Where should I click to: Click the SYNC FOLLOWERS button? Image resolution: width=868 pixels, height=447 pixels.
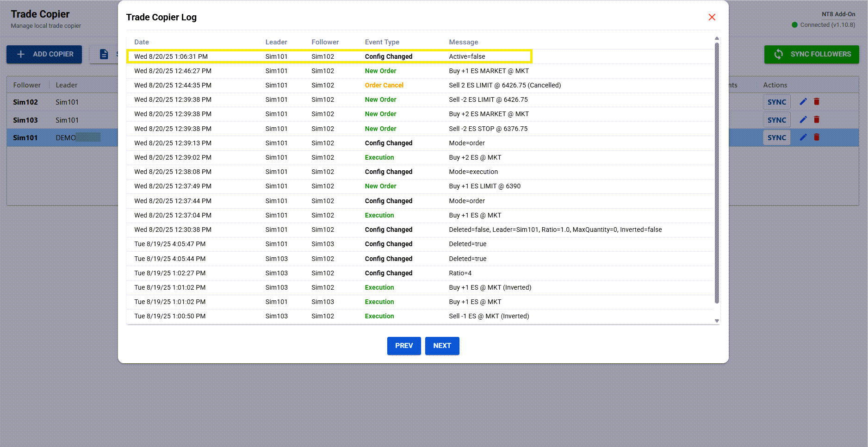[x=812, y=54]
